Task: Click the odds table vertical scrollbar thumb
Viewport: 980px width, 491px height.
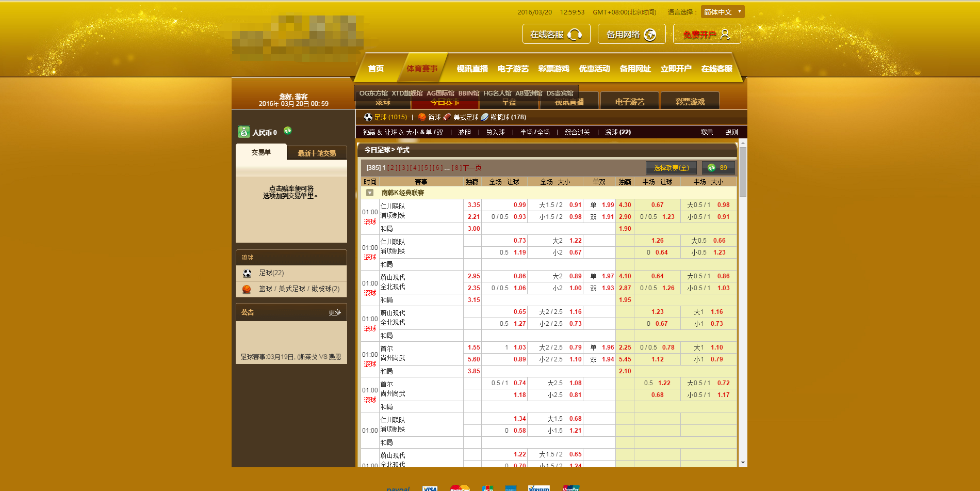Action: 743,171
